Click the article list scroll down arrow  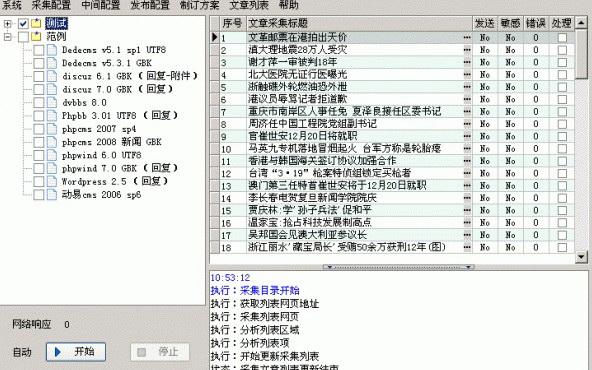(581, 257)
